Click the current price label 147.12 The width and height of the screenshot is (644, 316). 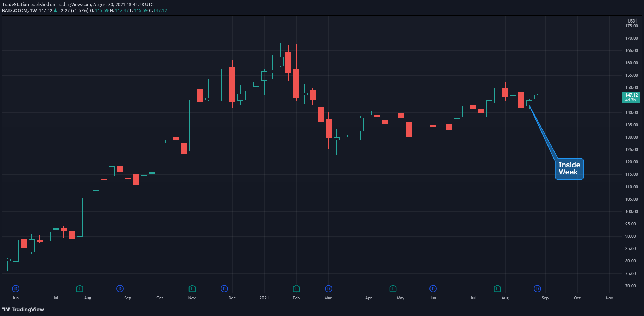pos(631,95)
